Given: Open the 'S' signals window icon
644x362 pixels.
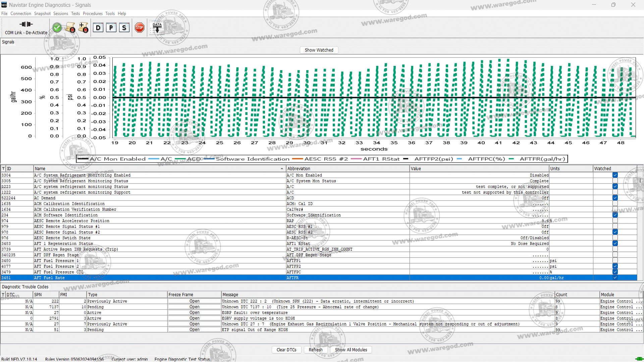Looking at the screenshot, I should pyautogui.click(x=124, y=27).
